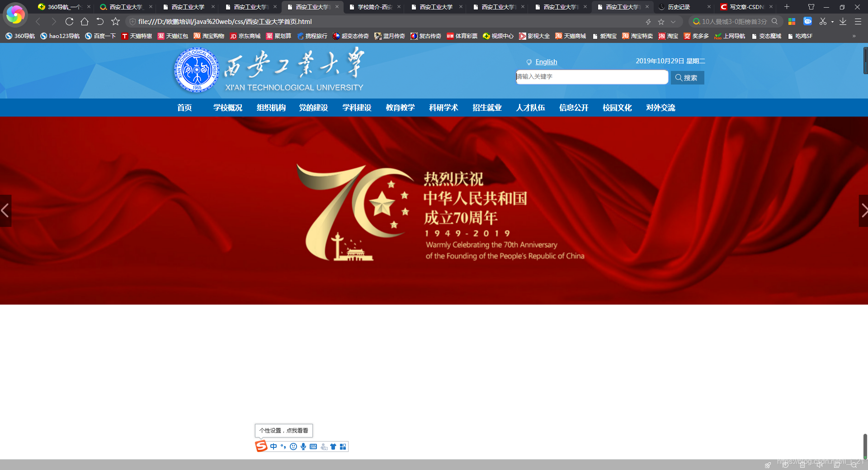Open the 视频中心 bookmark
Image resolution: width=868 pixels, height=470 pixels.
(498, 36)
